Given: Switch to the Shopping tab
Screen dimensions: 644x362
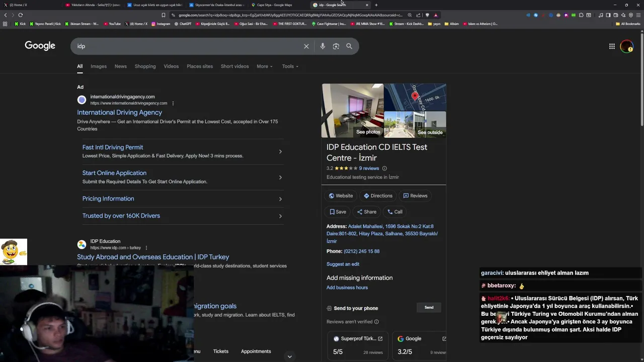Looking at the screenshot, I should (x=145, y=66).
